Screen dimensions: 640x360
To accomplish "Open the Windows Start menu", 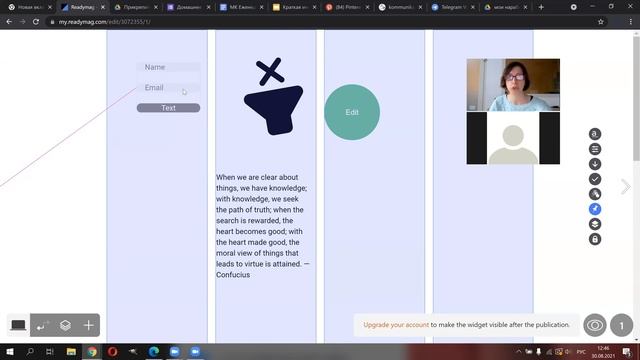I will click(10, 351).
